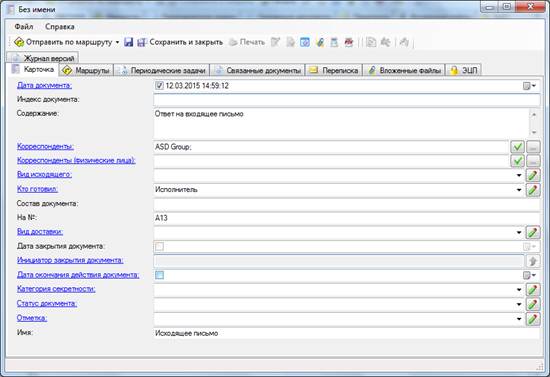Click green checkmark button for Корреспонденты
The height and width of the screenshot is (377, 550).
[517, 147]
